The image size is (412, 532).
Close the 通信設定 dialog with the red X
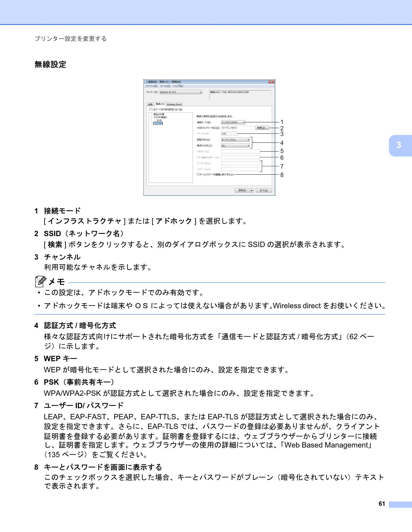tap(271, 82)
